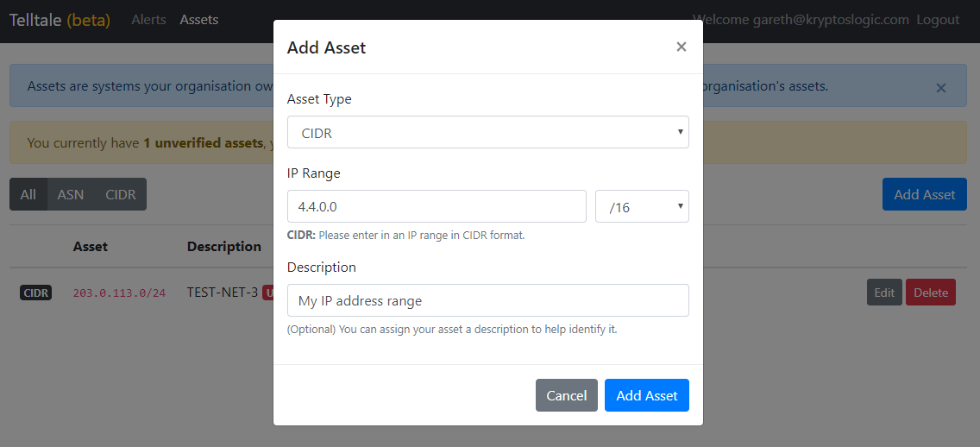Click the '1 unverified assets' warning text
The image size is (980, 447).
point(203,143)
